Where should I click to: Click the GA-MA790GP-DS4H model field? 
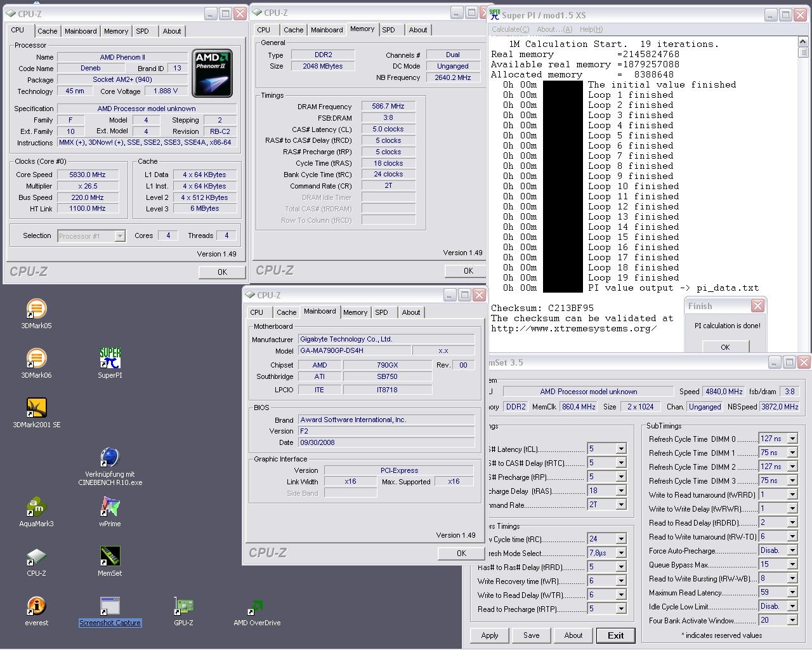[x=354, y=350]
